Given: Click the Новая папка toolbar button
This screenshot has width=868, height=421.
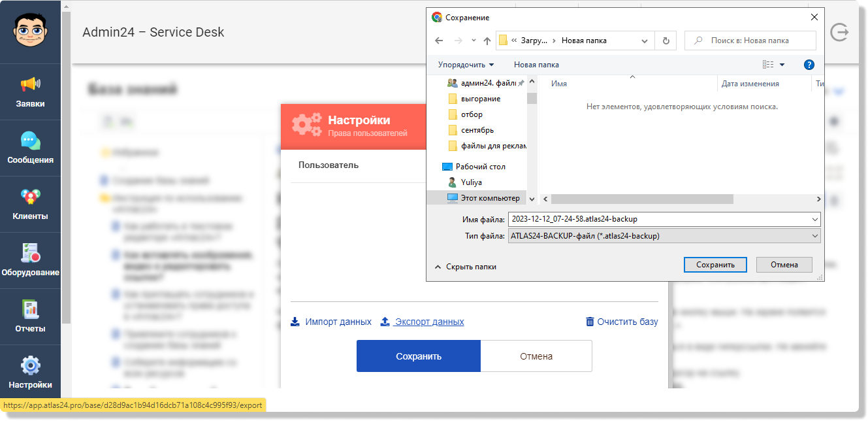Looking at the screenshot, I should coord(536,65).
